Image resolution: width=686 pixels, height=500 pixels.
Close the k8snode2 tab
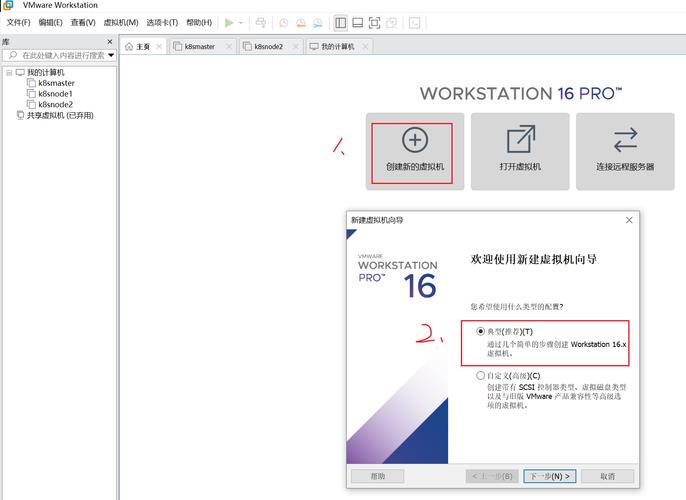[296, 46]
